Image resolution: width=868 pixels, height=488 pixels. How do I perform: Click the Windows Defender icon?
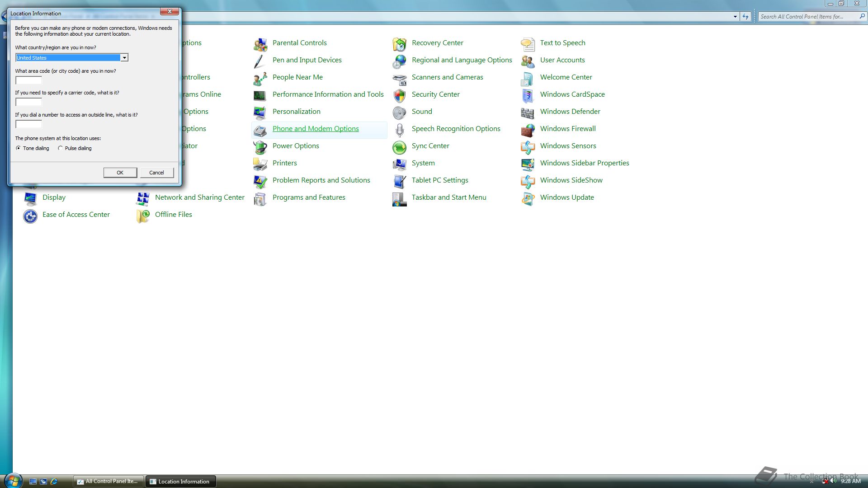528,113
